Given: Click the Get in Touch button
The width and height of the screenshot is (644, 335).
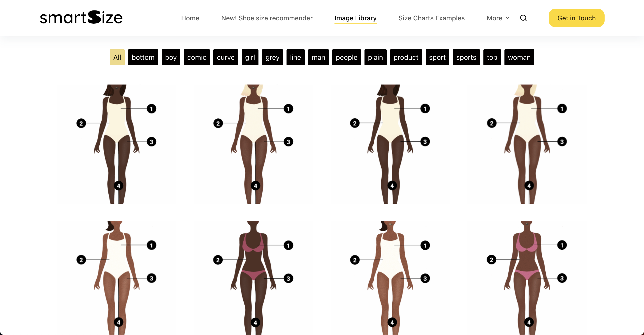Looking at the screenshot, I should (577, 18).
